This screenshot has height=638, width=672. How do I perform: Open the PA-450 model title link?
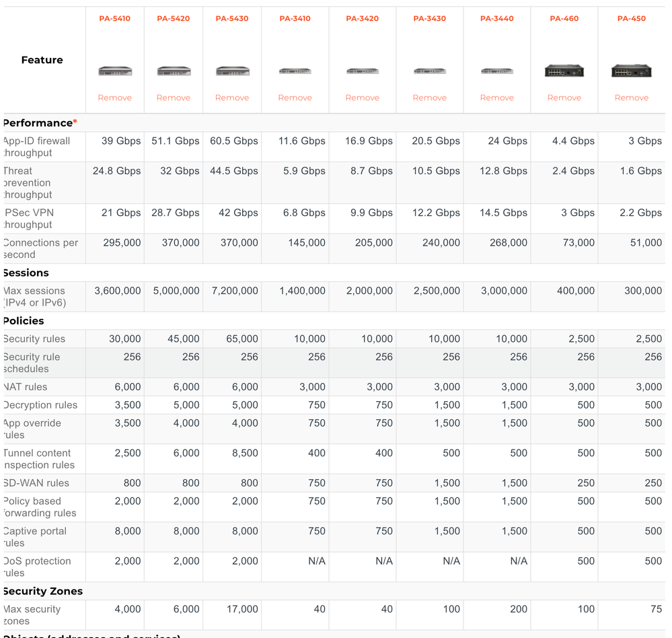click(x=632, y=18)
